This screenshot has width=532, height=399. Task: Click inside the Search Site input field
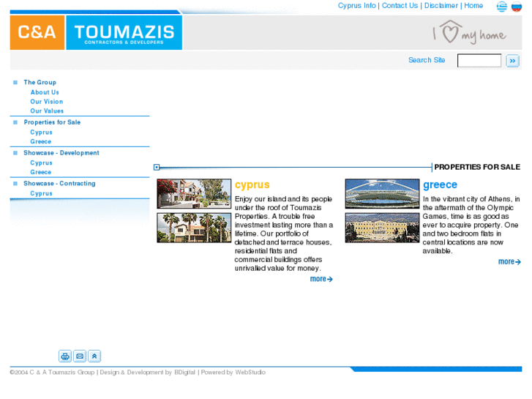click(x=479, y=61)
